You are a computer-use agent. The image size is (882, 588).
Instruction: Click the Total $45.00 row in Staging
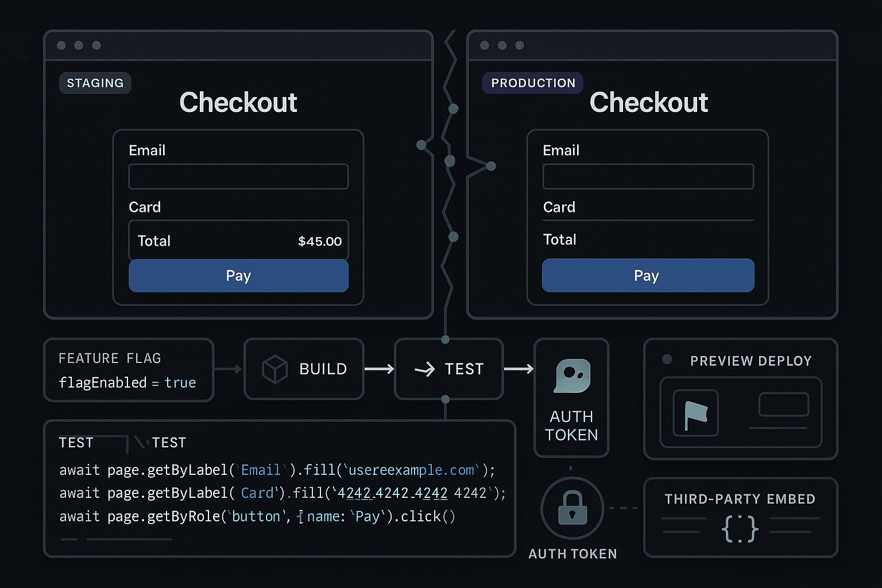point(238,241)
